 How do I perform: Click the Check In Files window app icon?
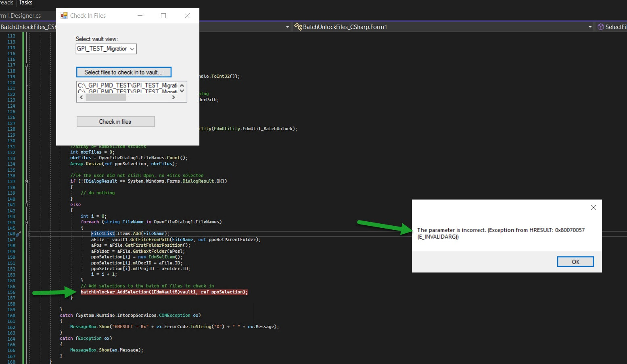64,16
